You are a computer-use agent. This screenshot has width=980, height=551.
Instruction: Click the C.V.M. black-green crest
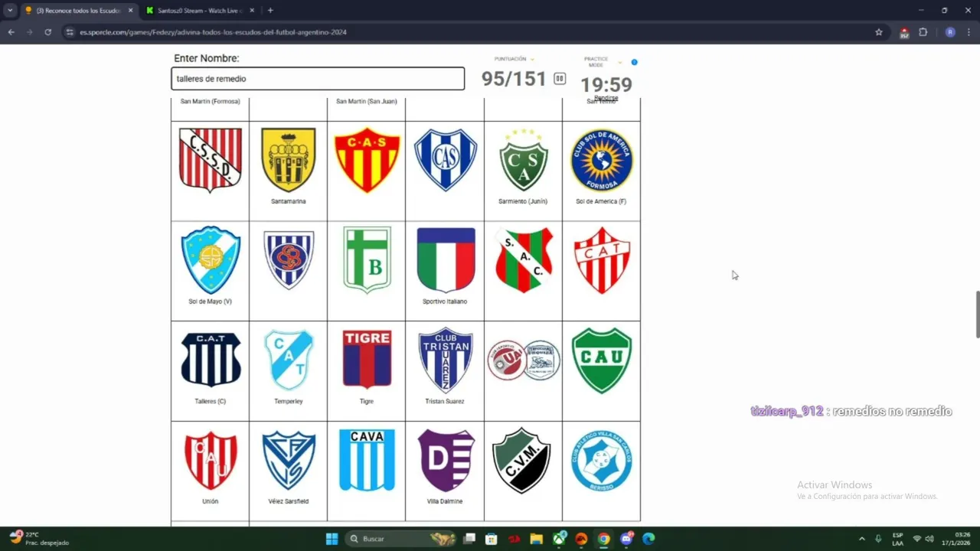point(521,460)
